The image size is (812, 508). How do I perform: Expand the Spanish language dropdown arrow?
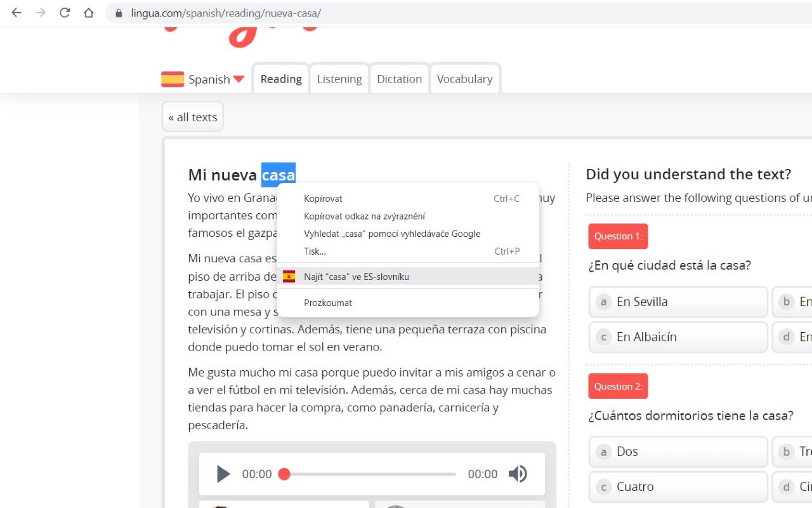(x=239, y=79)
